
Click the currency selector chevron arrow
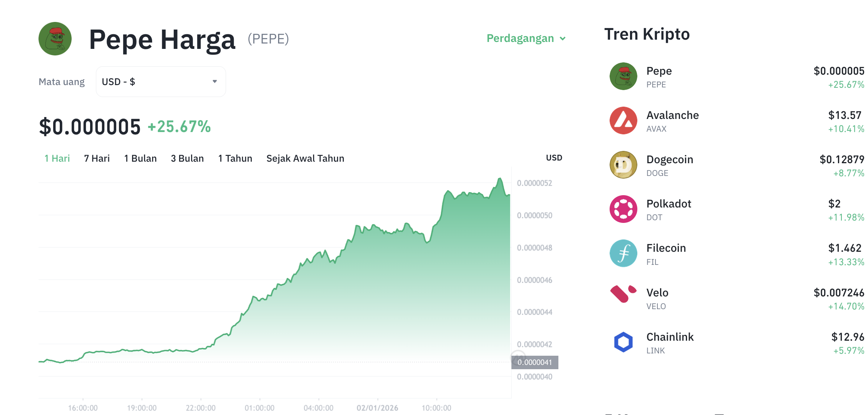(214, 81)
